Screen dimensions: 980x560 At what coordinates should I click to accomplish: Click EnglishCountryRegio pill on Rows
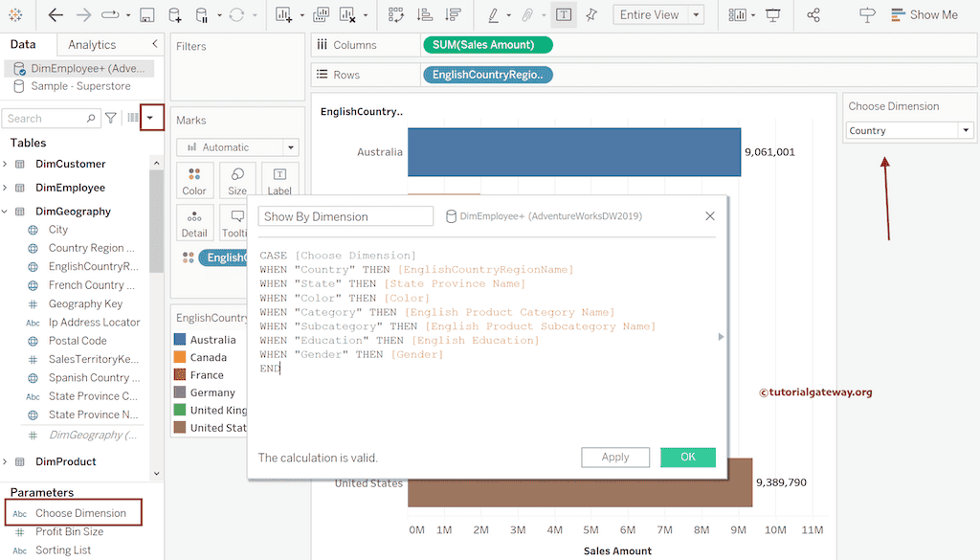coord(487,75)
